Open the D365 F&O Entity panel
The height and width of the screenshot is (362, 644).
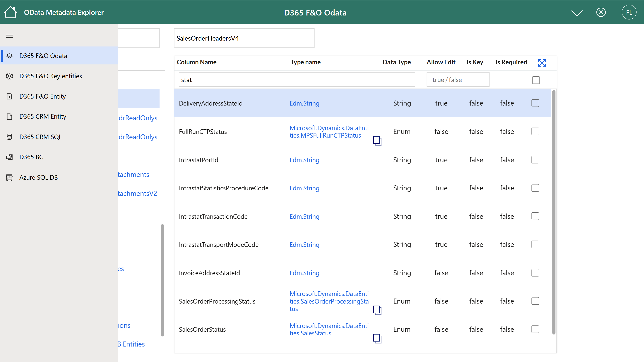point(43,96)
